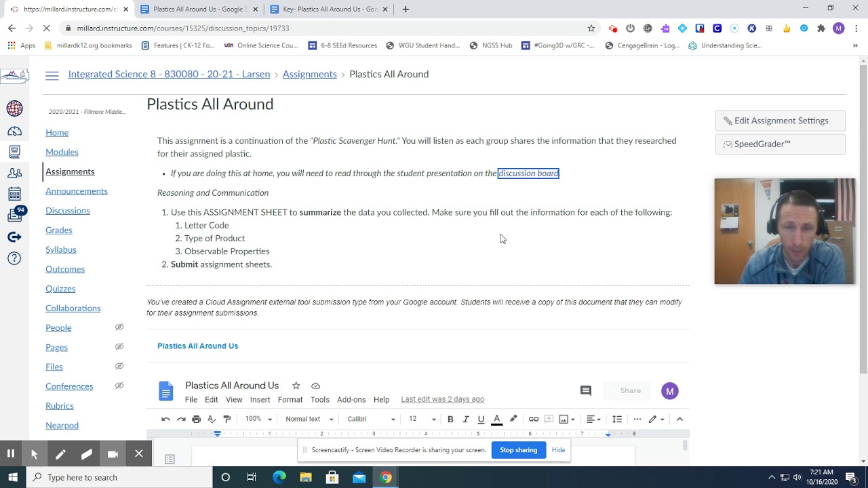Toggle the Screencastify webcam icon
Screen dimensions: 868x488
click(x=113, y=454)
